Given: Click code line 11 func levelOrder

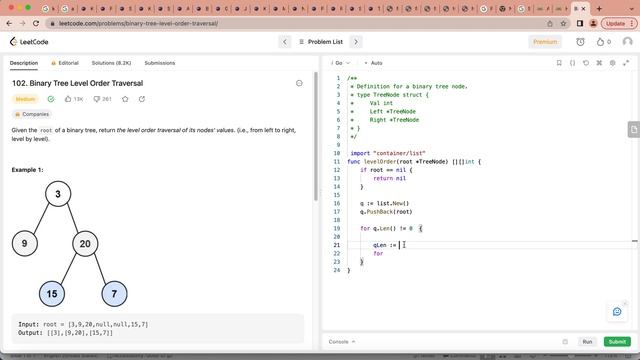Looking at the screenshot, I should tap(414, 162).
